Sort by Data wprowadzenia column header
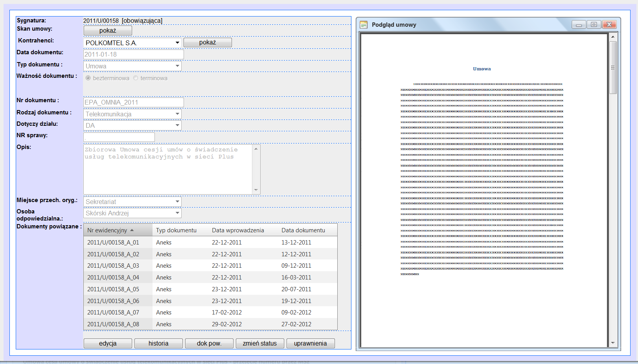638x364 pixels. pyautogui.click(x=238, y=230)
